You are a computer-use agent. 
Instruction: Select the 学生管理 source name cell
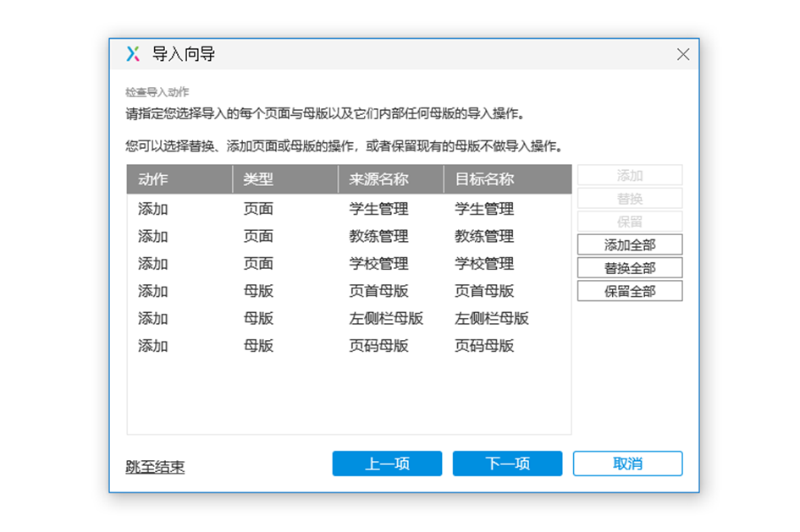pos(378,208)
